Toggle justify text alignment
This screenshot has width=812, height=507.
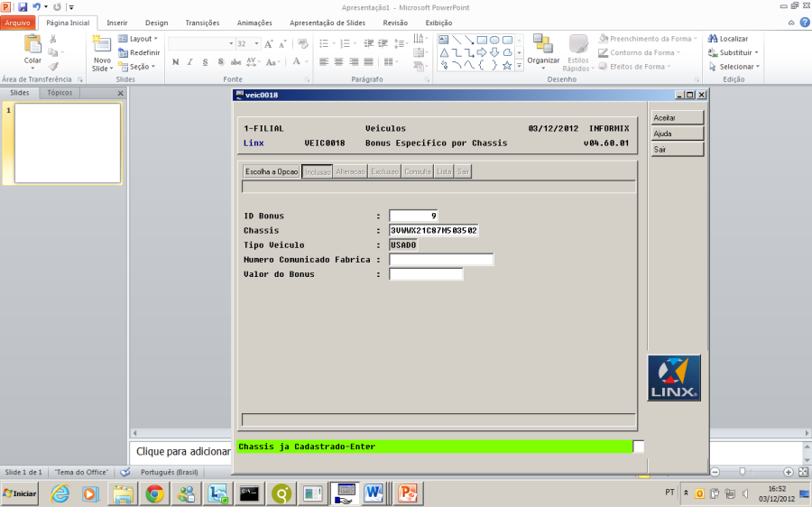[369, 62]
